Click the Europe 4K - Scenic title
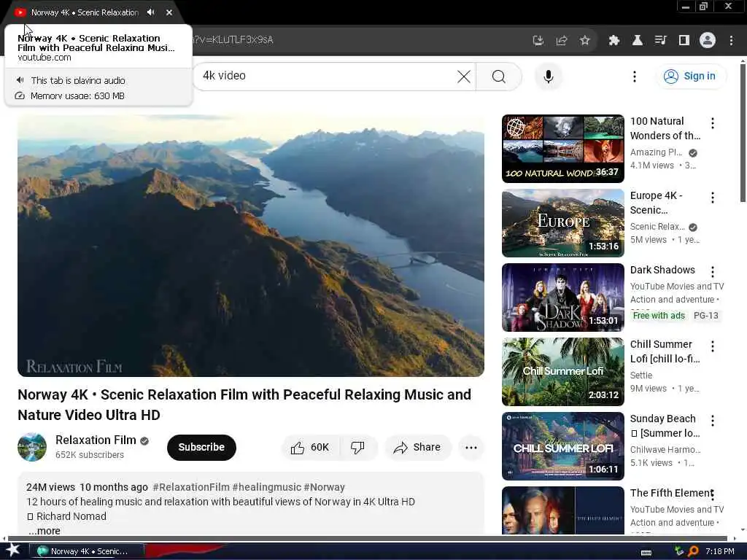This screenshot has width=747, height=560. tap(656, 203)
